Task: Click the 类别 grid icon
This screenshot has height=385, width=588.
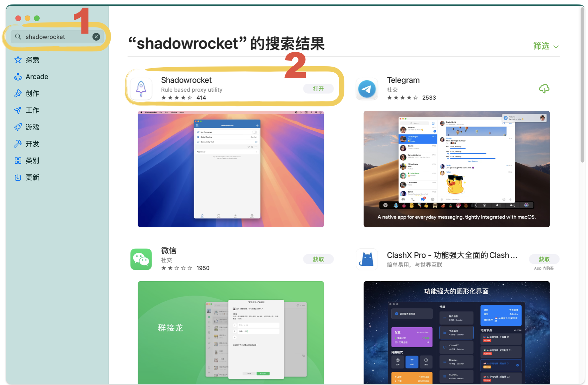Action: point(18,160)
